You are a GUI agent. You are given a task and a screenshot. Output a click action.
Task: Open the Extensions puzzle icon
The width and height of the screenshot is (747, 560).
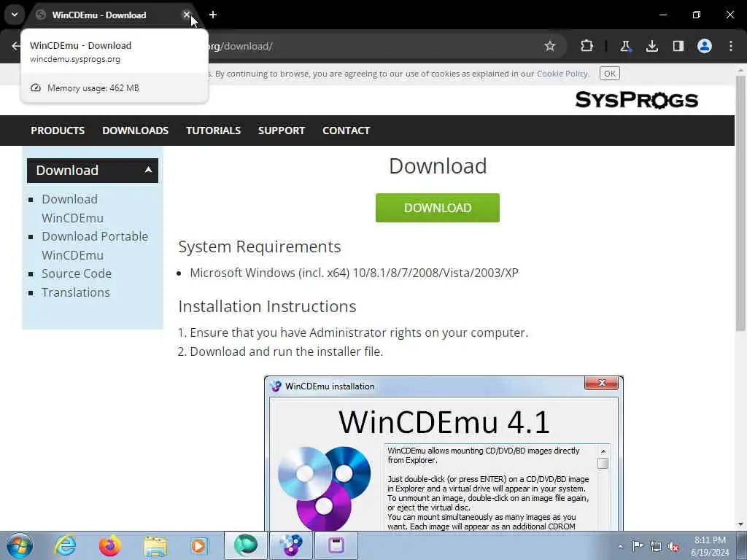587,46
